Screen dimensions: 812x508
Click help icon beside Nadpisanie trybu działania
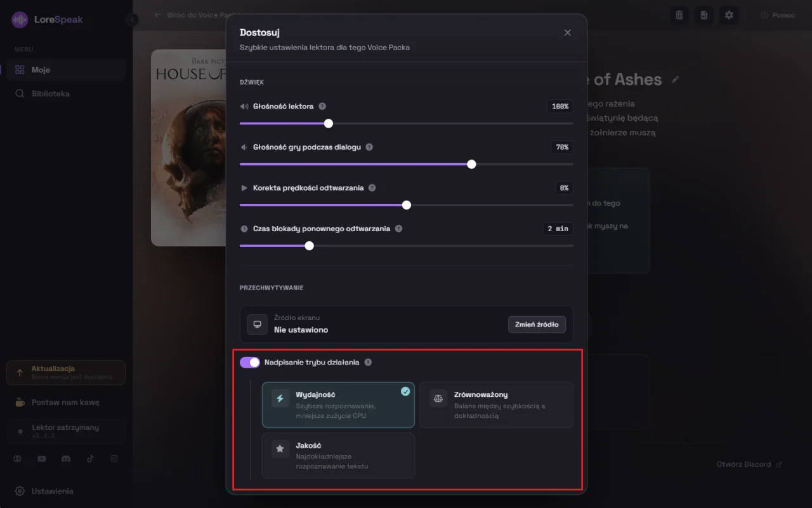368,363
